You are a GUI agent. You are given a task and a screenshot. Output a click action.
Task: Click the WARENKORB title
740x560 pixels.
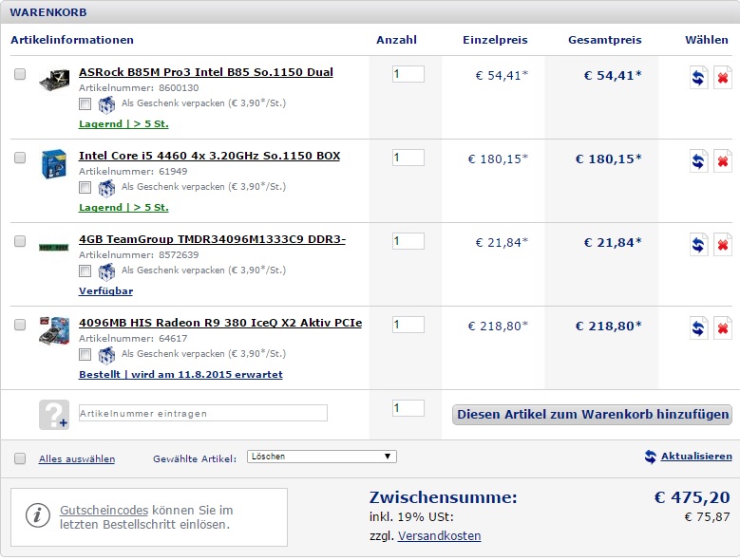(x=48, y=12)
